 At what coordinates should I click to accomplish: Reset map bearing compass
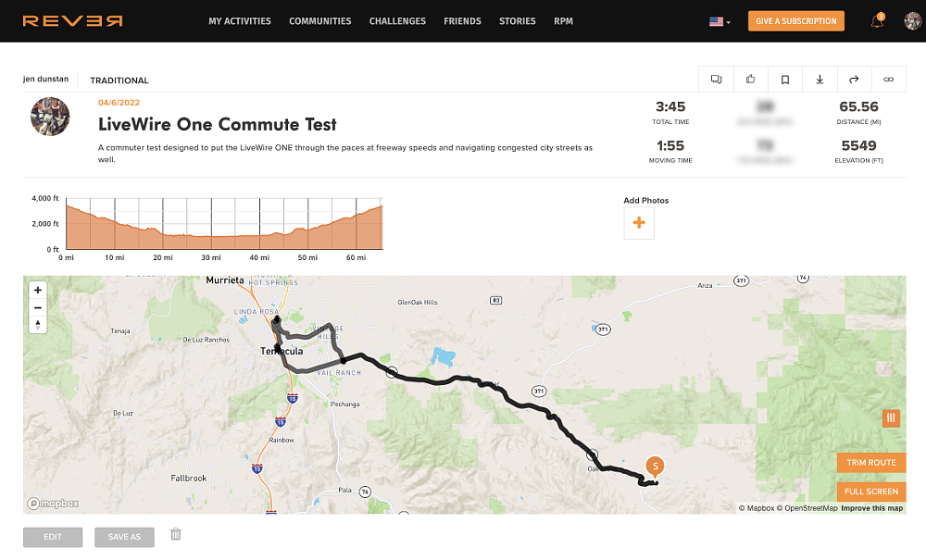37,324
